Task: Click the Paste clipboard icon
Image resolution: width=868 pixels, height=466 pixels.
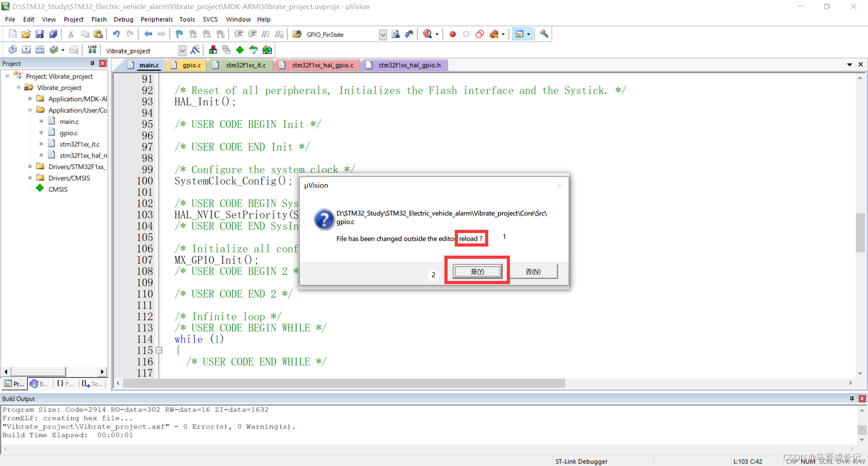Action: pos(98,34)
